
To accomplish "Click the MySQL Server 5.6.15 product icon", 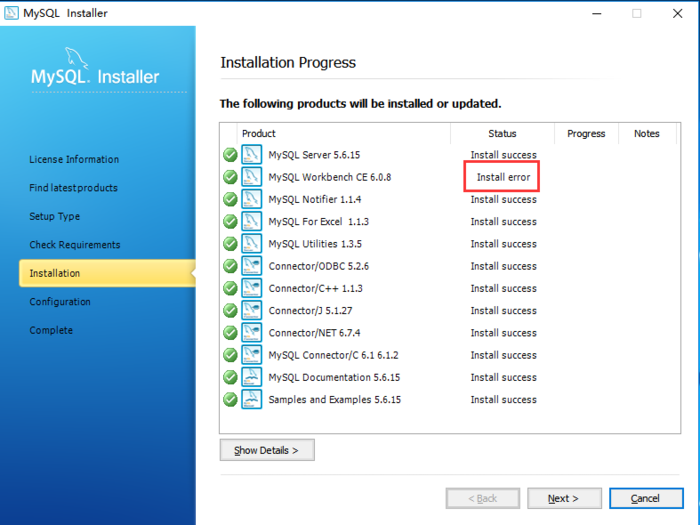I will 251,155.
